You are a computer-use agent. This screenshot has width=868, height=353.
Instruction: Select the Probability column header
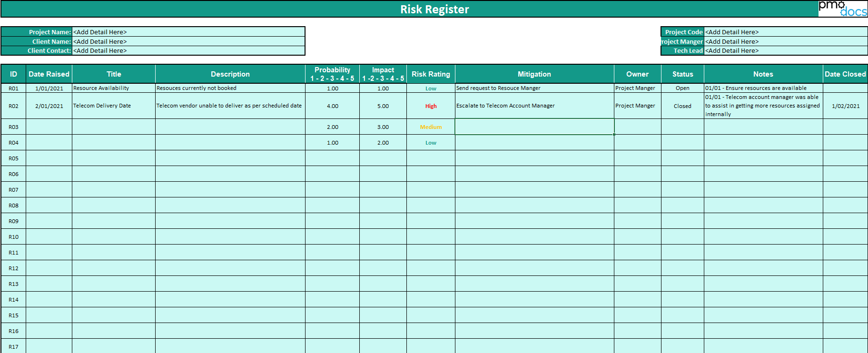(x=332, y=74)
